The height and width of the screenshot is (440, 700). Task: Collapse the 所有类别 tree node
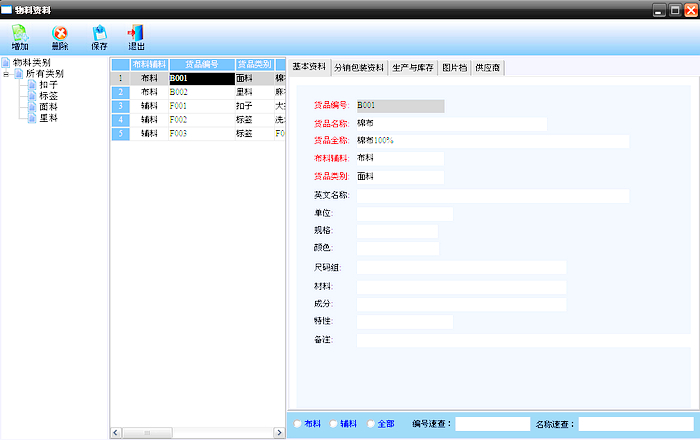[6, 74]
